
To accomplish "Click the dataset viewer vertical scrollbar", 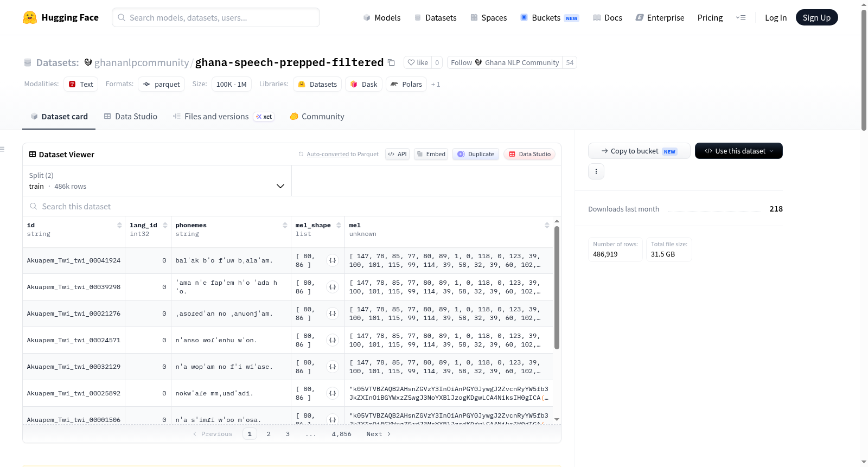I will click(x=557, y=287).
